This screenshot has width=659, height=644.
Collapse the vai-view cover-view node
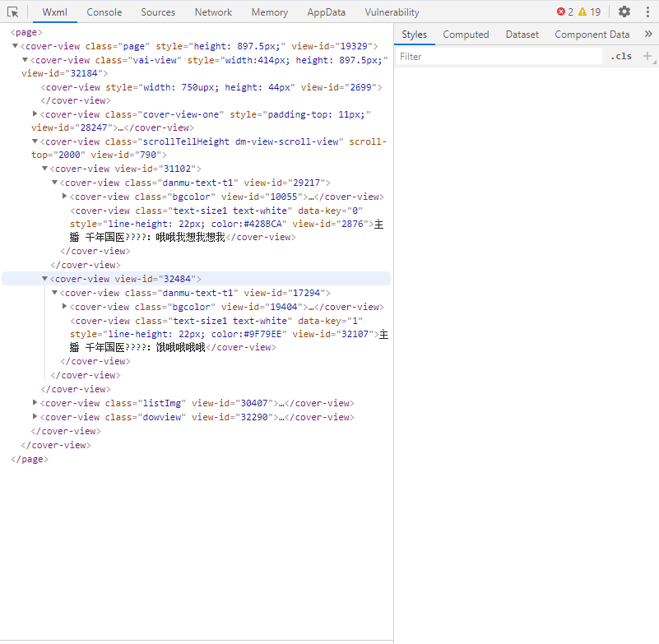(25, 60)
